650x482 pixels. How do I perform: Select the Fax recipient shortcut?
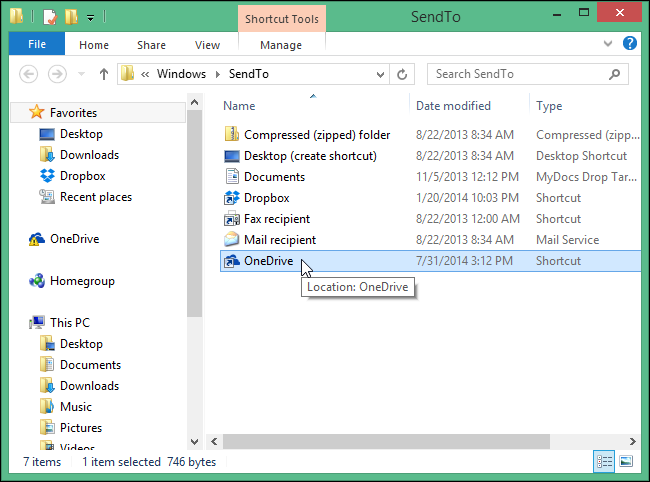276,219
